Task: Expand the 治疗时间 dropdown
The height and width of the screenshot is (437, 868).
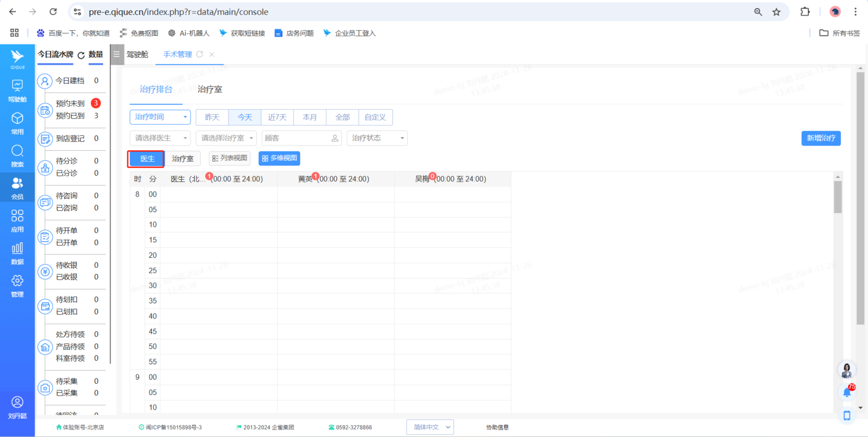Action: click(x=160, y=117)
